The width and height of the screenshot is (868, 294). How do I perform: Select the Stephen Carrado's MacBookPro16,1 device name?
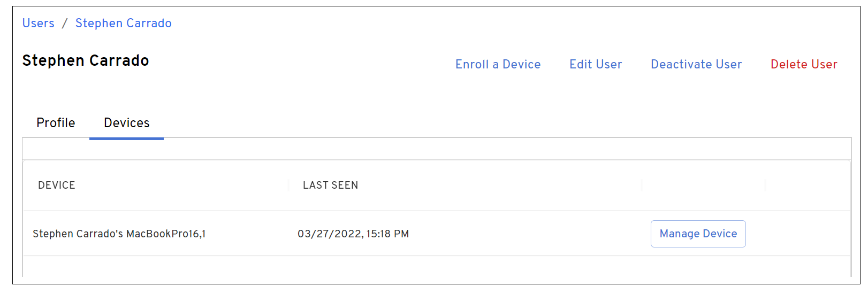point(119,234)
